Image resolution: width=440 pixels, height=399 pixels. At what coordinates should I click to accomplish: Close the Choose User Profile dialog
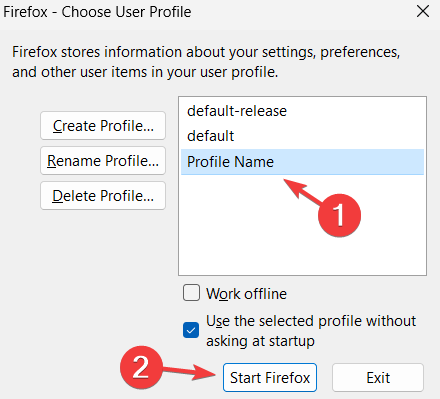point(423,12)
